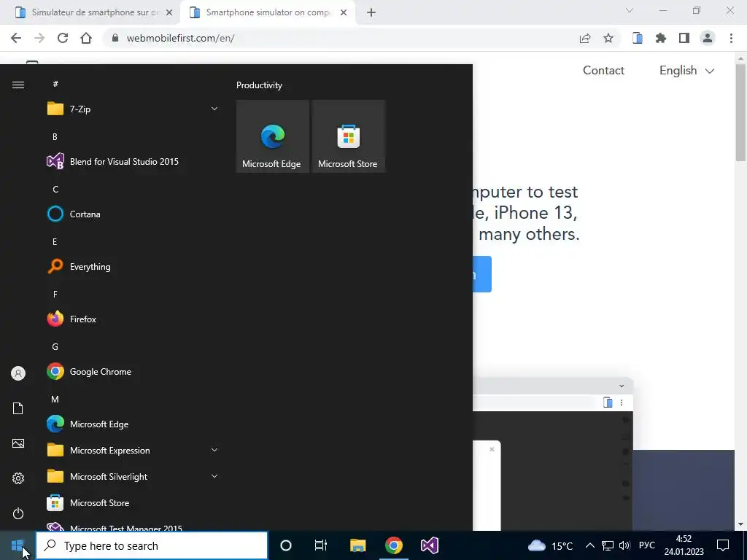Click the Microsoft Edge Productivity tile

tap(273, 136)
